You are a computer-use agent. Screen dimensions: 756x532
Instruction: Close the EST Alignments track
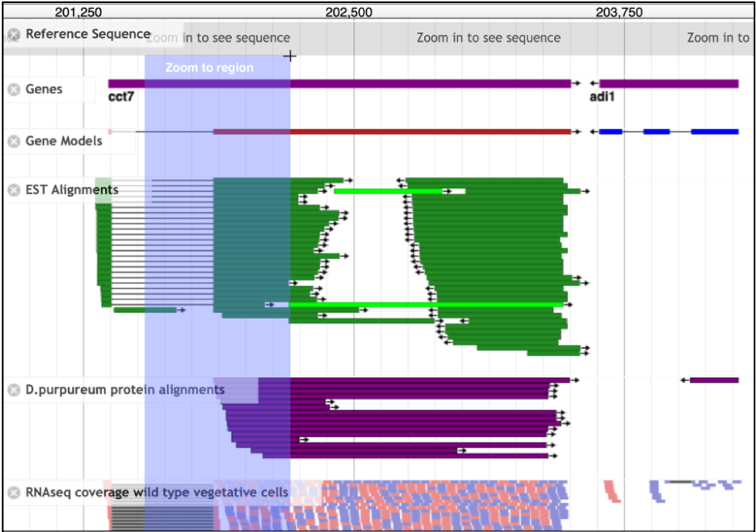click(x=14, y=190)
